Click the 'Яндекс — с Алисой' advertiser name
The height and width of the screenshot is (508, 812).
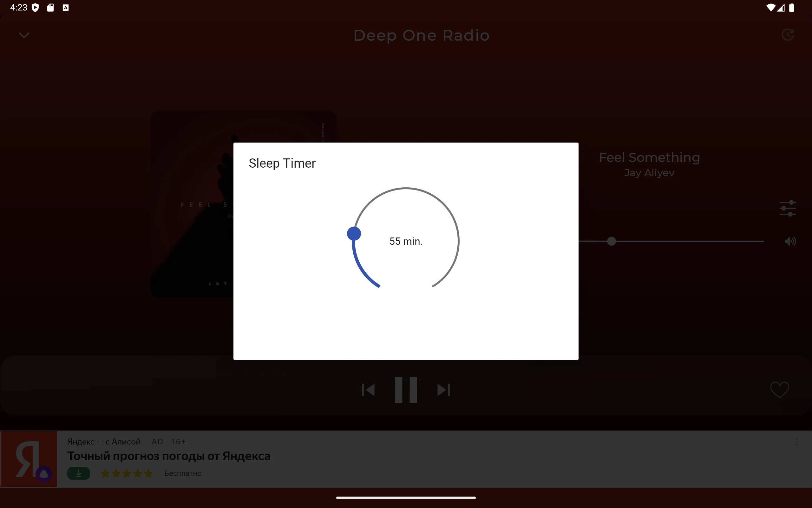point(104,441)
